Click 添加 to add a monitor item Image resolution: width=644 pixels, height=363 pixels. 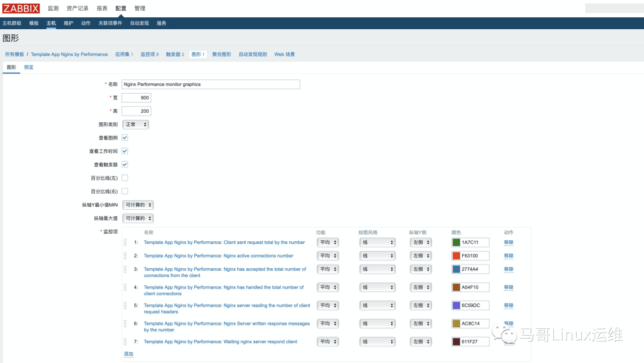(129, 353)
